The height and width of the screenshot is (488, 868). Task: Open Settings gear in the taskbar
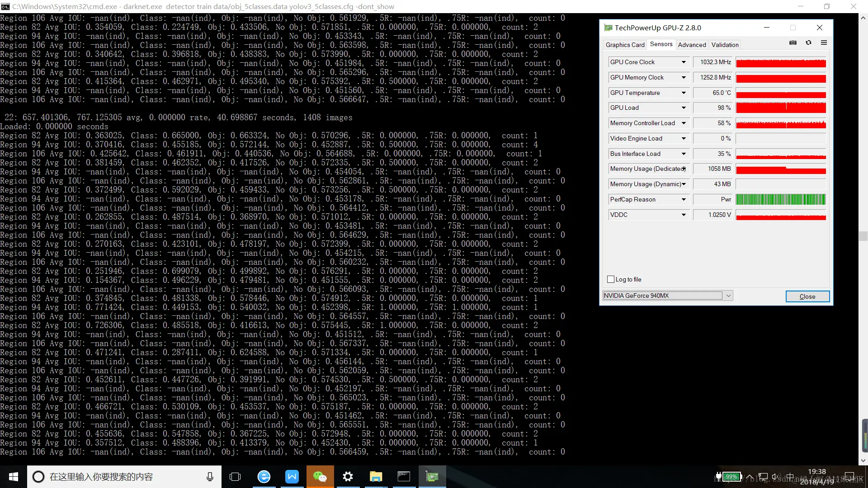pos(348,477)
